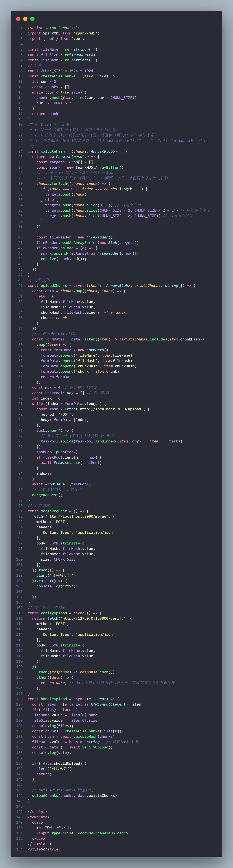Image resolution: width=233 pixels, height=868 pixels.
Task: Click the .then((response) => response.json()) line
Action: 76,672
